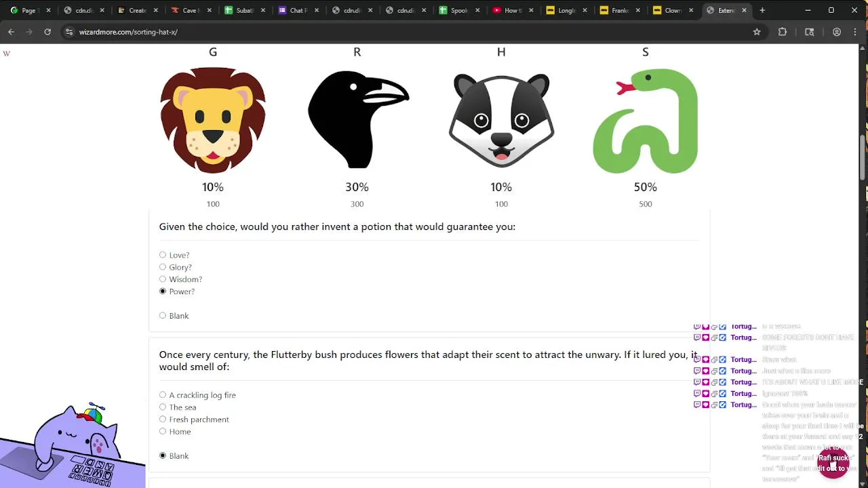868x488 pixels.
Task: Go back with the browser back arrow
Action: (11, 32)
